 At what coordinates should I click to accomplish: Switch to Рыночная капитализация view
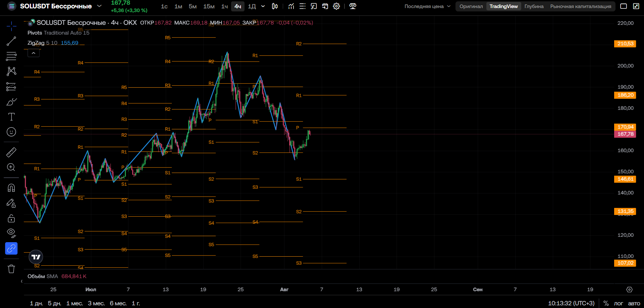[581, 6]
